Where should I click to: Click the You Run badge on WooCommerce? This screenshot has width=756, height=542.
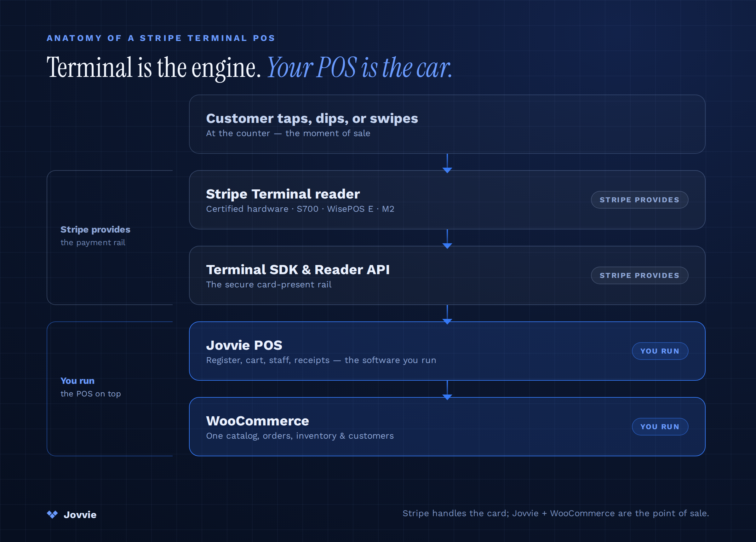tap(660, 427)
